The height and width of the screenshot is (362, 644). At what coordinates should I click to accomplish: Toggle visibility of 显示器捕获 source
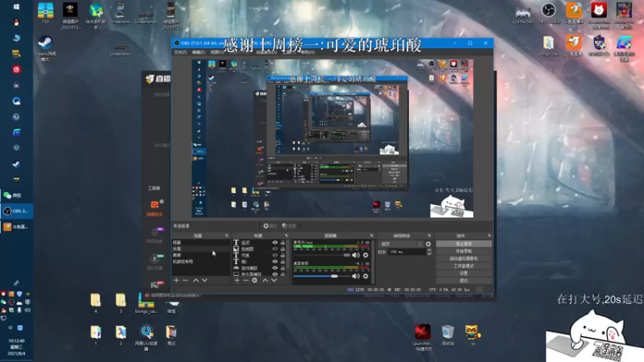[275, 274]
